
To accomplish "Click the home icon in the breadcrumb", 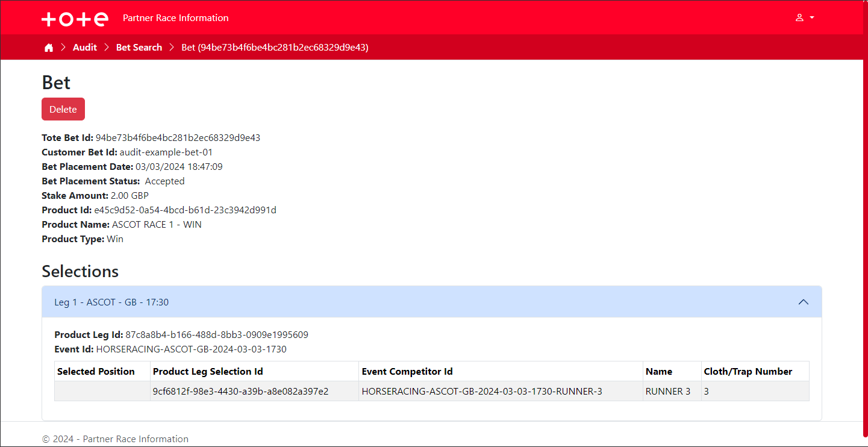I will (49, 47).
